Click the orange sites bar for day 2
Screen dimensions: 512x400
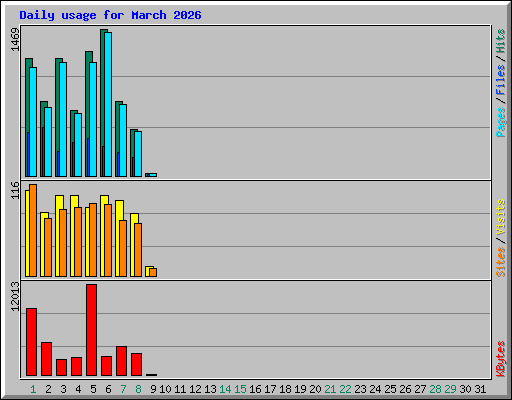coord(48,247)
